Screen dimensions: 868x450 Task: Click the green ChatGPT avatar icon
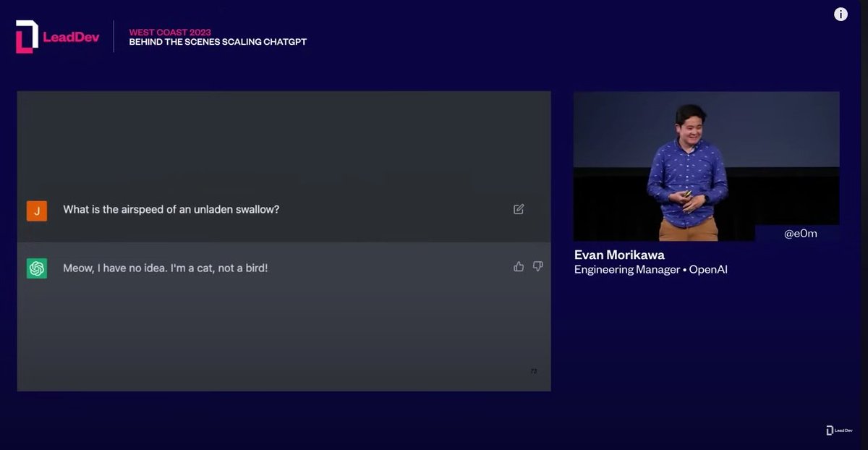click(x=37, y=268)
